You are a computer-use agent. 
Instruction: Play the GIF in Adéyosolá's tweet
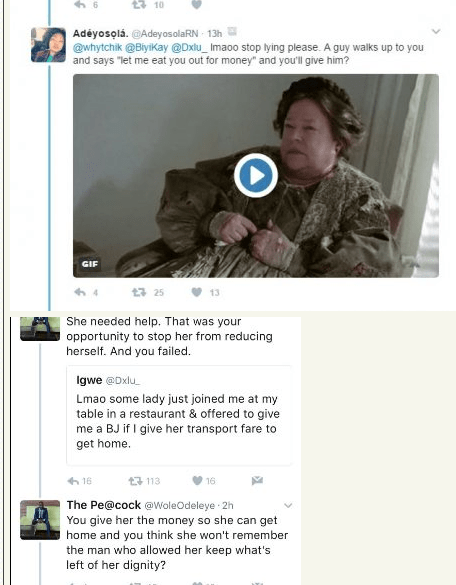[x=256, y=175]
